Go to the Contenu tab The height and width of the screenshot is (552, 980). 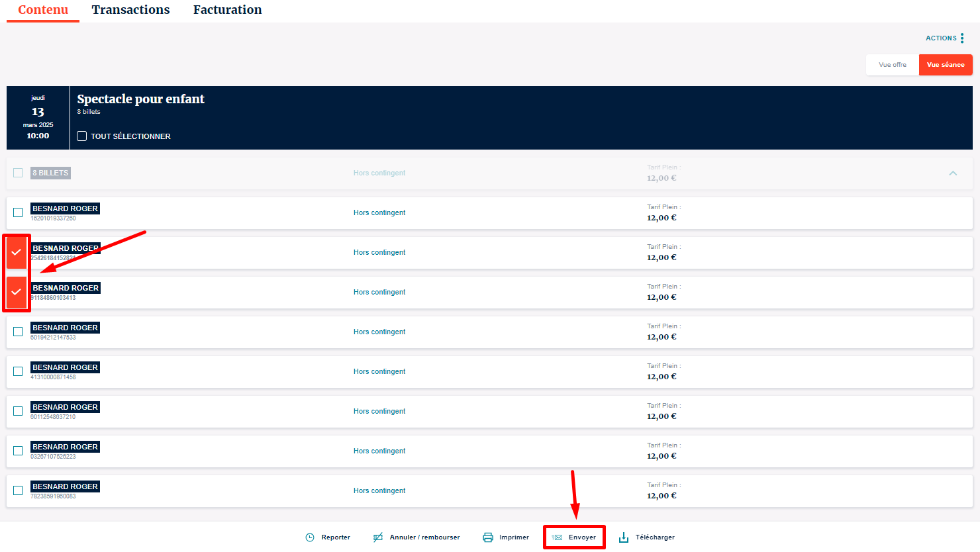(43, 10)
